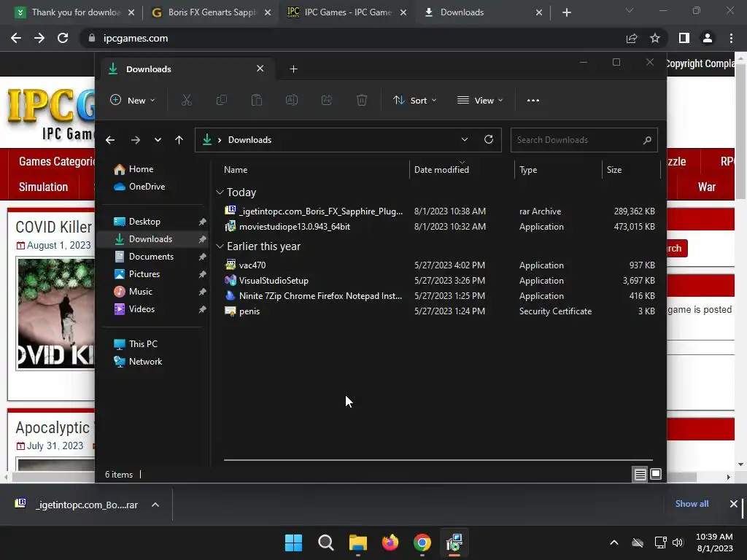Select Documents in Explorer sidebar
Viewport: 747px width, 560px height.
pyautogui.click(x=151, y=257)
